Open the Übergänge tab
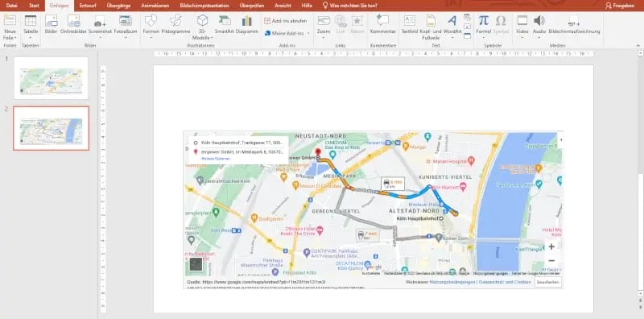This screenshot has width=644, height=319. coord(118,6)
